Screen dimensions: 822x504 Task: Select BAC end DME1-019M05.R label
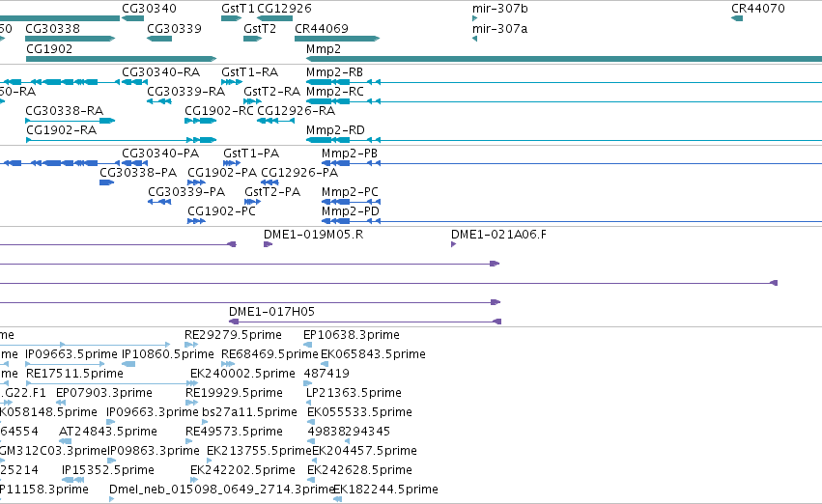point(313,235)
